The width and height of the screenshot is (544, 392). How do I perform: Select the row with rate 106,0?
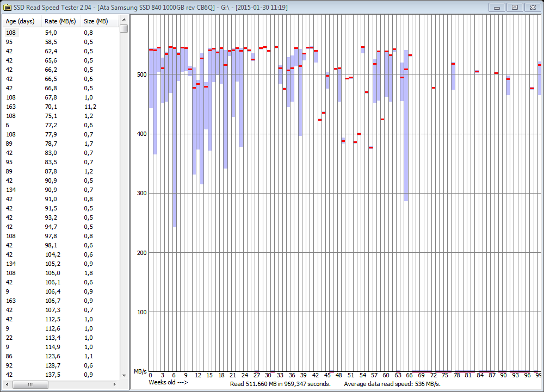click(x=61, y=273)
